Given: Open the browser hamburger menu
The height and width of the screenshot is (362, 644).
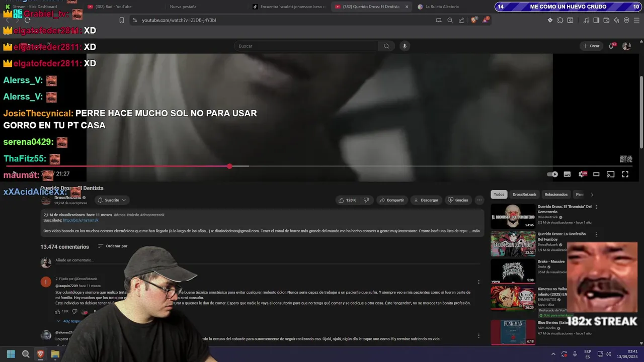Looking at the screenshot, I should click(636, 20).
